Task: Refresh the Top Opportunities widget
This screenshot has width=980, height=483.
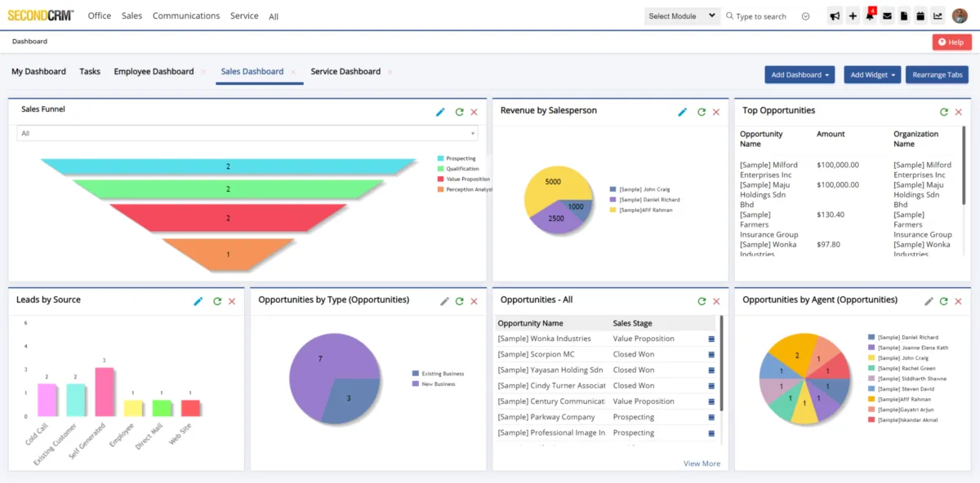Action: tap(943, 112)
